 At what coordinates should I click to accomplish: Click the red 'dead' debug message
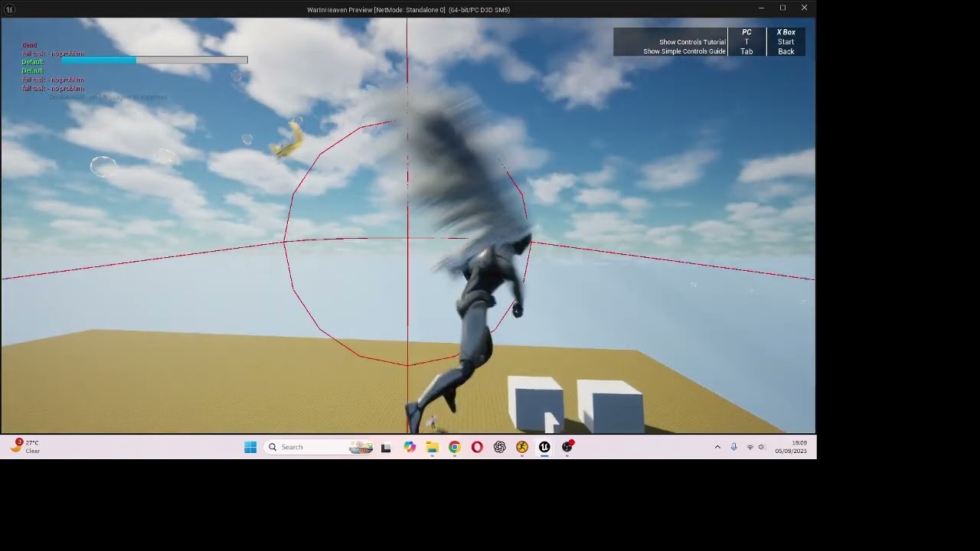(29, 45)
